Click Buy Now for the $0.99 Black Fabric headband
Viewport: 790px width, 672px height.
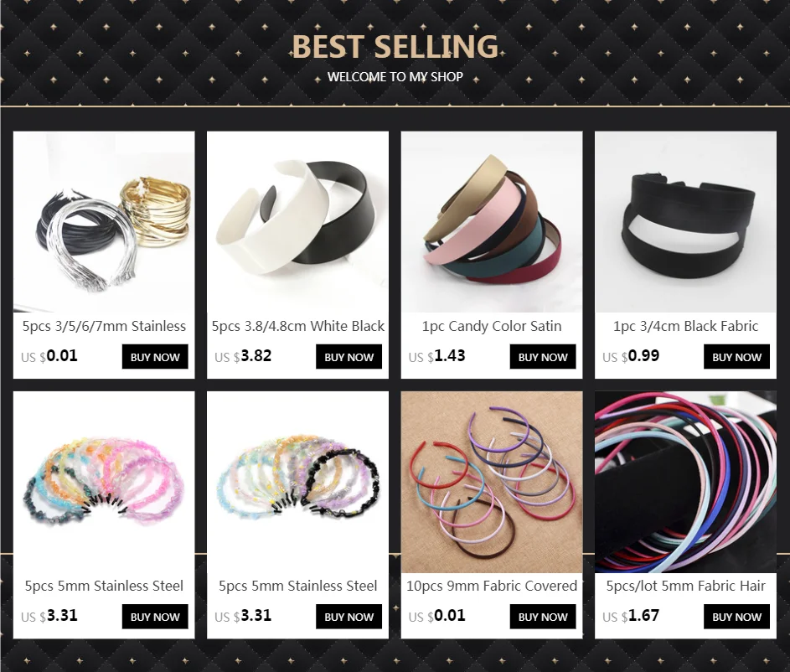[x=737, y=357]
